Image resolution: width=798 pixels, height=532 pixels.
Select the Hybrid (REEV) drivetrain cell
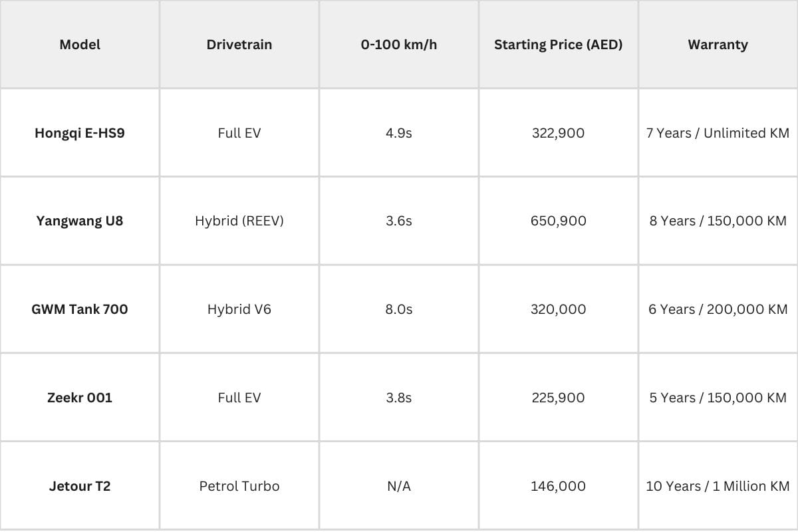pos(239,221)
